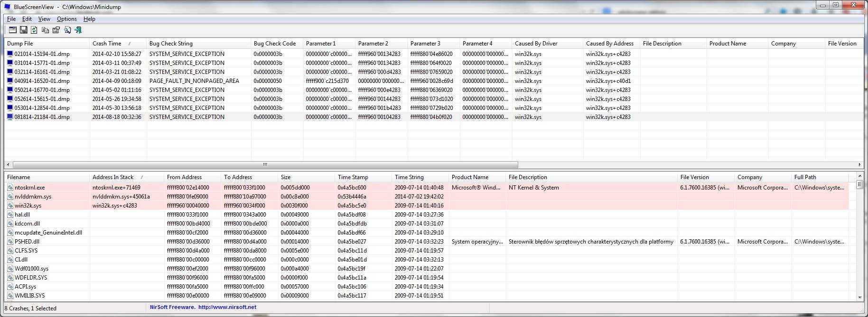This screenshot has height=317, width=868.
Task: Select the WDFLDR.SYS row
Action: click(x=427, y=278)
